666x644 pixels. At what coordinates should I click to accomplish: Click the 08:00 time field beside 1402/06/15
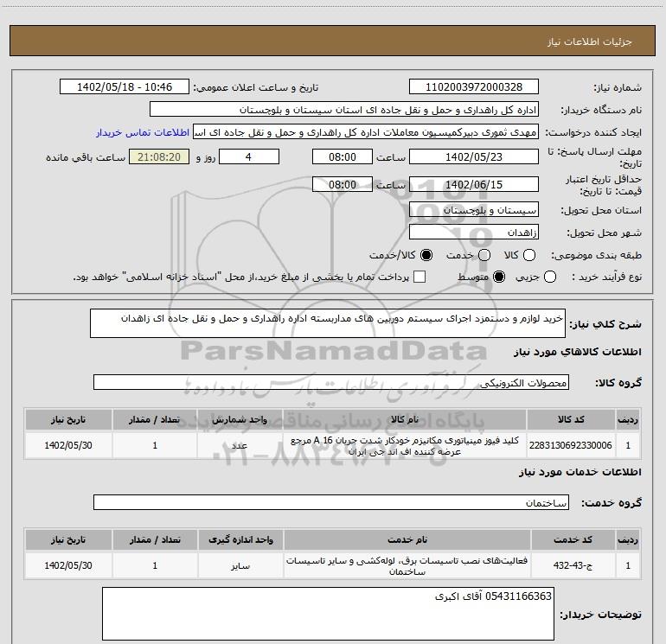pos(343,185)
